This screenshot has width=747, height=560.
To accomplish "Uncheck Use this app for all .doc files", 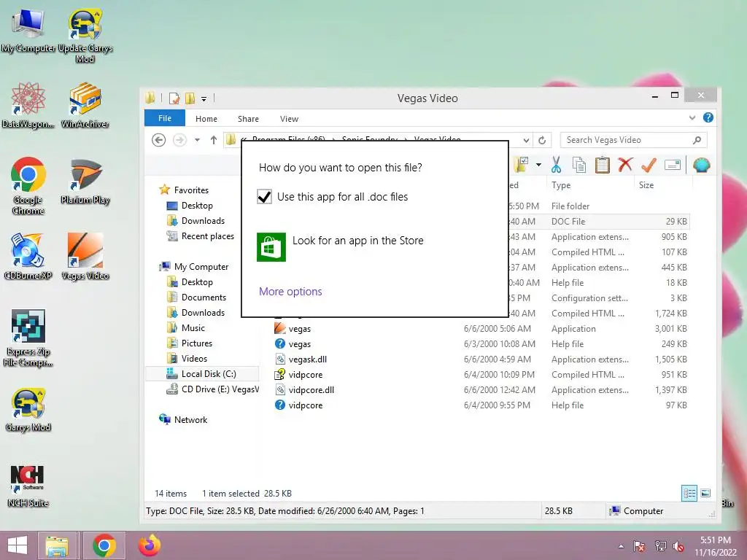I will (x=264, y=197).
